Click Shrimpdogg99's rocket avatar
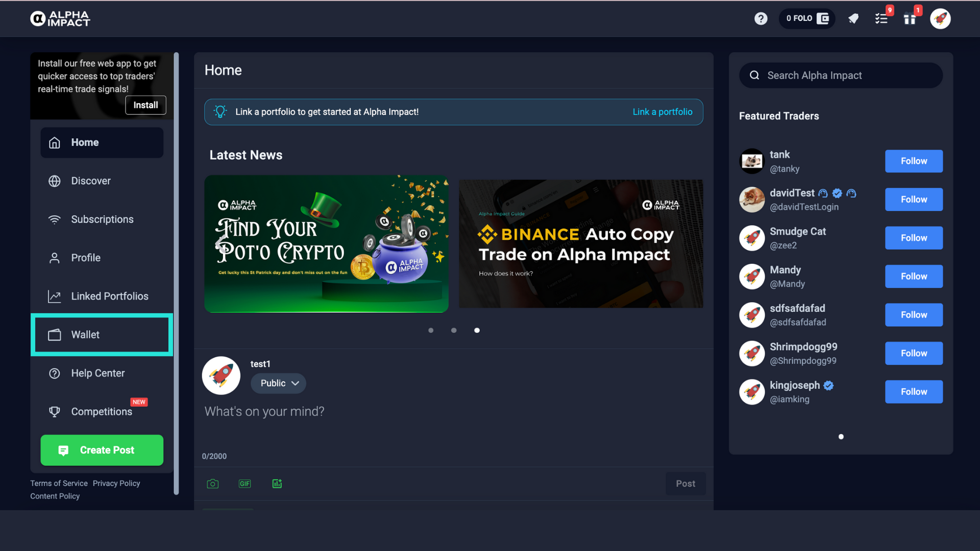Image resolution: width=980 pixels, height=551 pixels. 752,354
